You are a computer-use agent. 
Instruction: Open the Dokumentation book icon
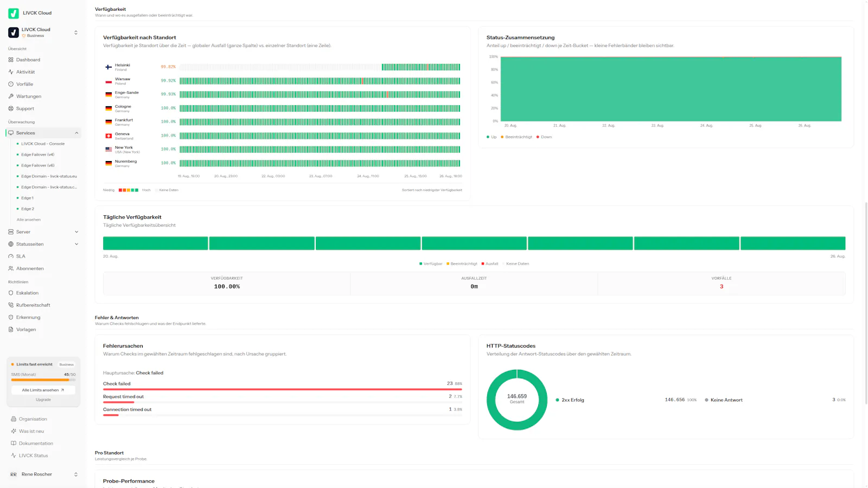coord(14,443)
